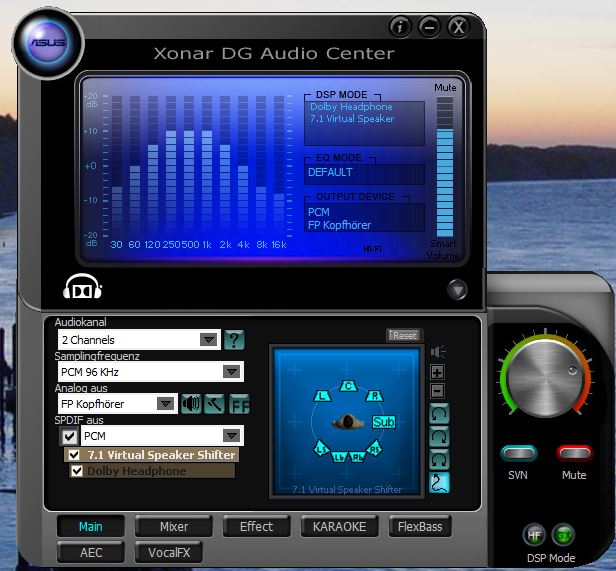The height and width of the screenshot is (571, 616).
Task: Minimize the Xonar DG Audio Center window
Action: click(x=429, y=27)
